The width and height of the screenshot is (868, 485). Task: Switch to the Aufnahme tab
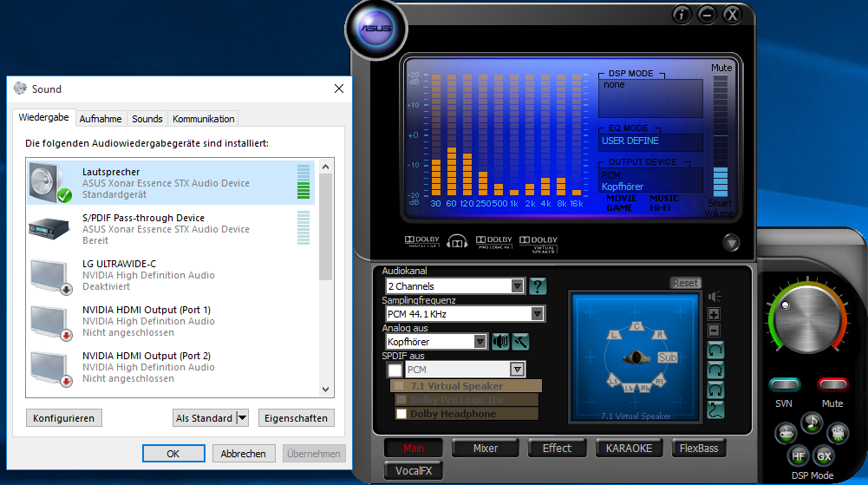point(101,119)
